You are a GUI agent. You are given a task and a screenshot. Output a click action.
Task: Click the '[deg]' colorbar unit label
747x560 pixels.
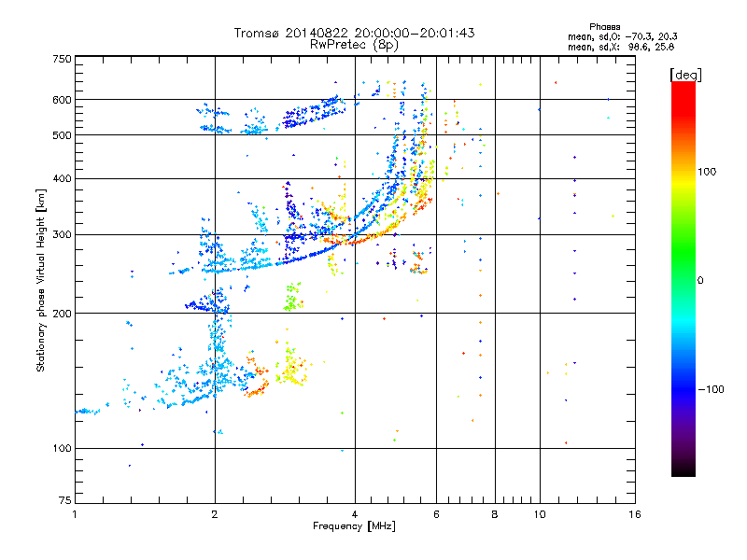685,75
